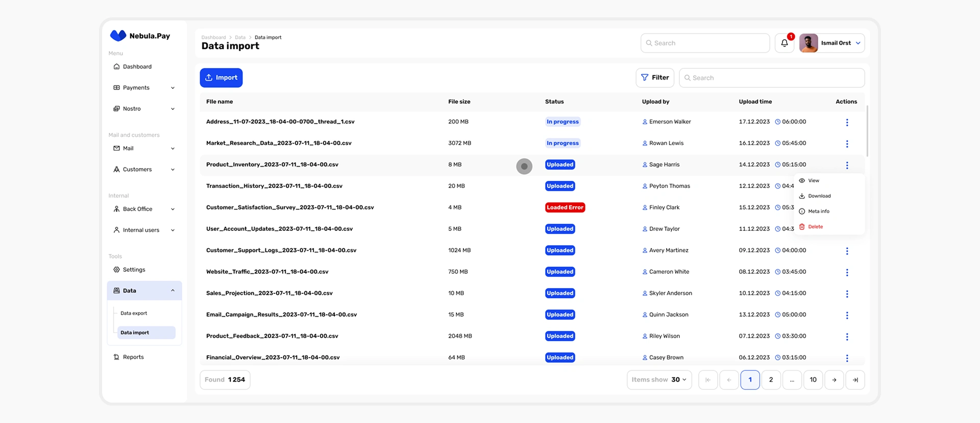The width and height of the screenshot is (980, 423).
Task: Expand the Payments menu section
Action: (x=144, y=88)
